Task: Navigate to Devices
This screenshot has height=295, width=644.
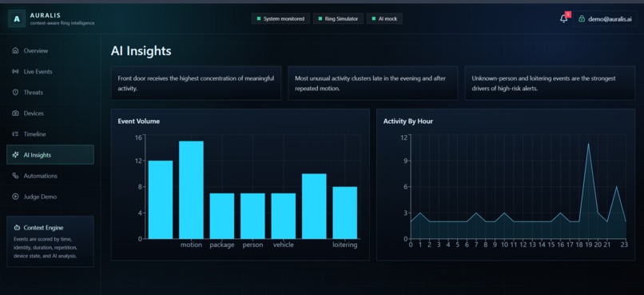Action: pos(50,114)
